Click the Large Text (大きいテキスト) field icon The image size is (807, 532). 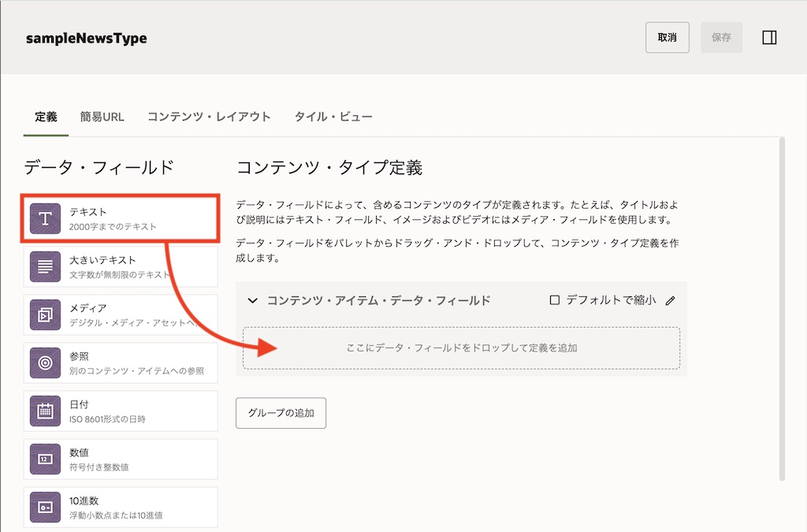click(x=46, y=266)
